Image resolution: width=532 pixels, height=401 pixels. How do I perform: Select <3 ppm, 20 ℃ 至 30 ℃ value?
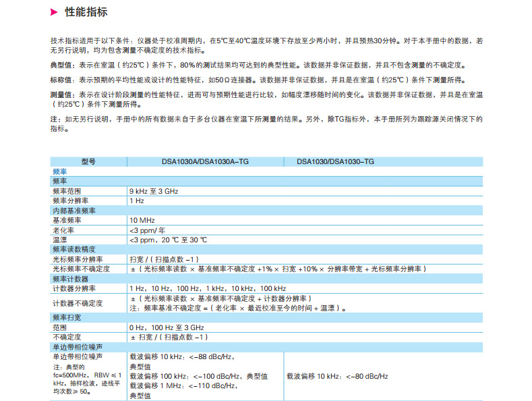point(169,240)
